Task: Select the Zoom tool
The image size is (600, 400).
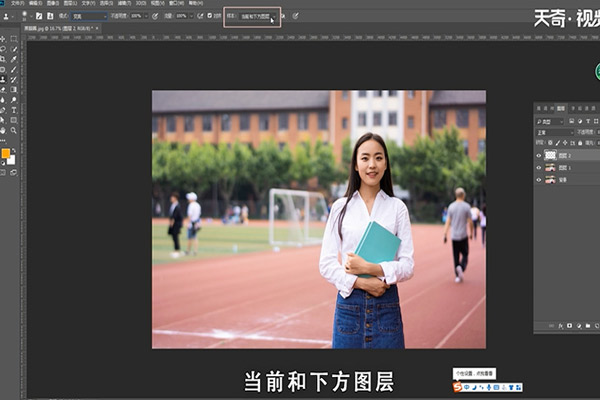Action: pyautogui.click(x=14, y=130)
